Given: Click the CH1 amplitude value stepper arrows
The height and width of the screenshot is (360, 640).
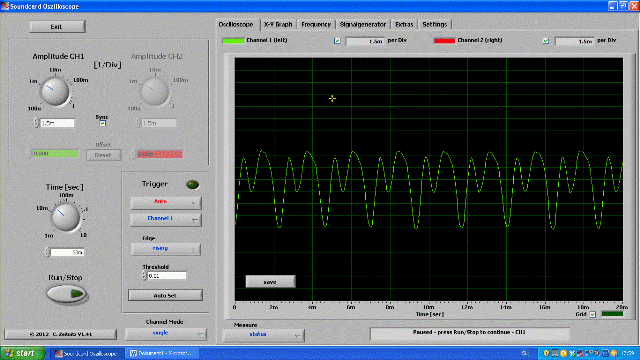Looking at the screenshot, I should 36,123.
